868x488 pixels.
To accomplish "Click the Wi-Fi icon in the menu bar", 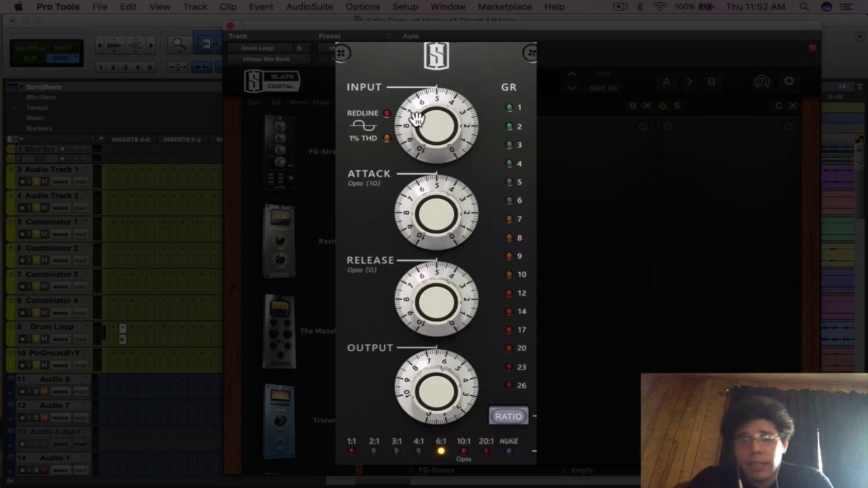I will pos(660,7).
